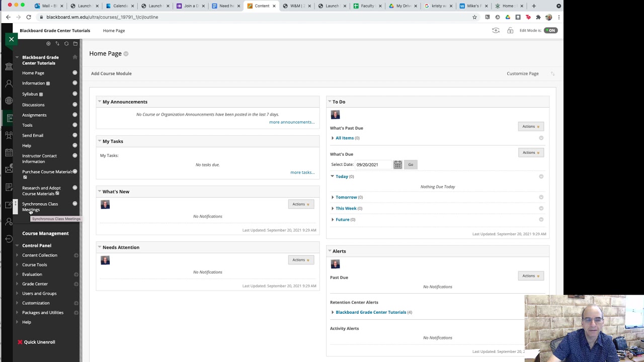The image size is (644, 362).
Task: Click the course availability lock icon
Action: click(510, 31)
